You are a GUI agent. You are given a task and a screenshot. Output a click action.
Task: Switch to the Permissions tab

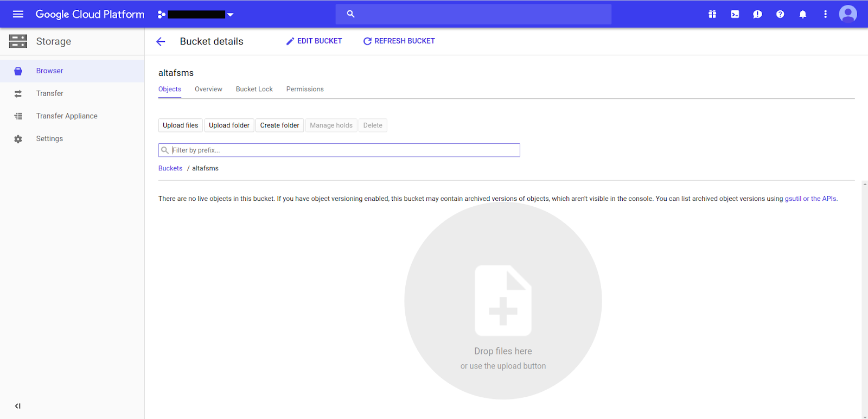point(305,89)
